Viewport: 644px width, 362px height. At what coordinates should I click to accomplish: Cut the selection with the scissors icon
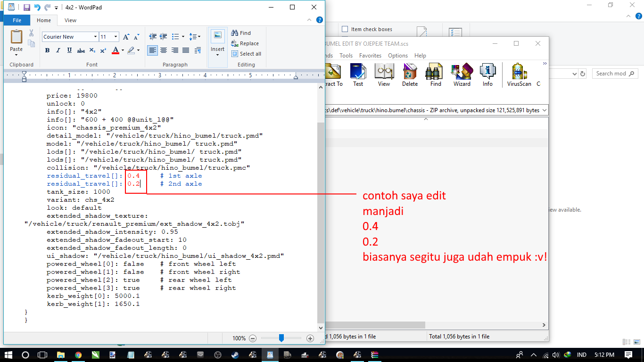click(x=31, y=33)
